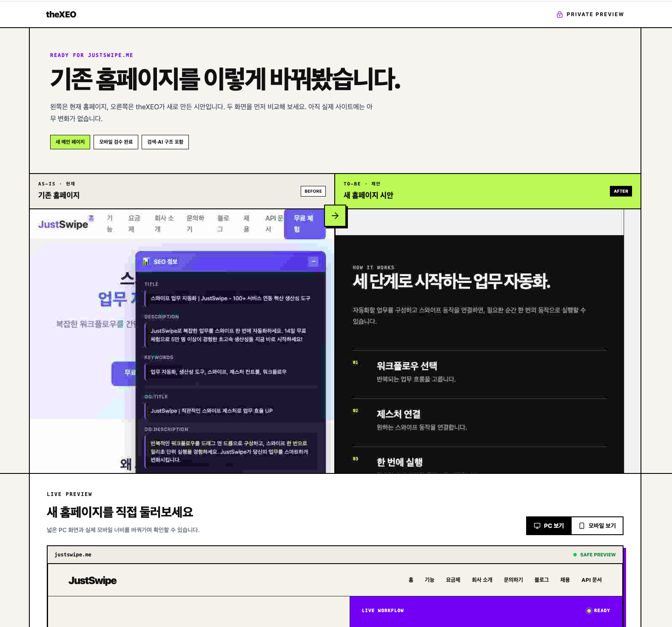
Task: Open '회사 소개' in live preview nav
Action: tap(482, 580)
